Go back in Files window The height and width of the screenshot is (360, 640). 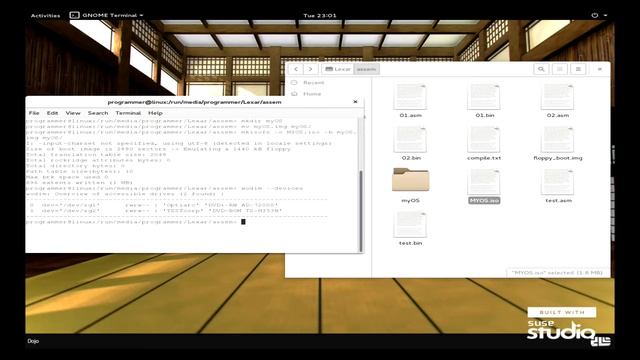coord(296,69)
